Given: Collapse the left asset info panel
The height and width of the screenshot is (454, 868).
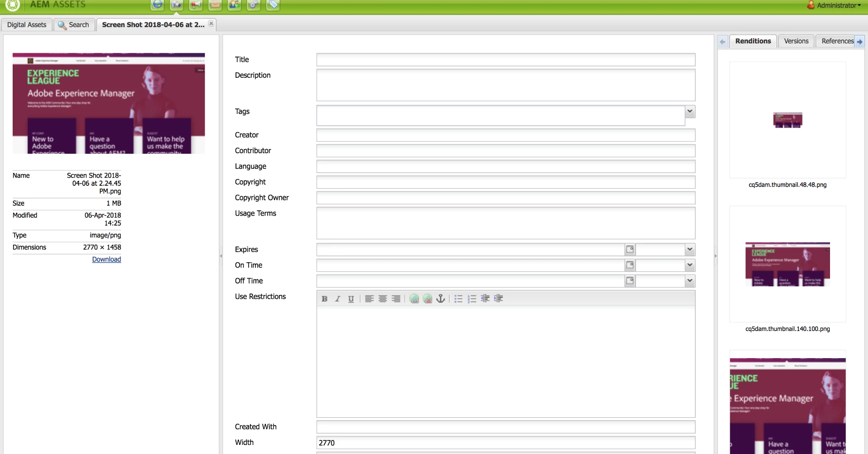Looking at the screenshot, I should tap(221, 256).
